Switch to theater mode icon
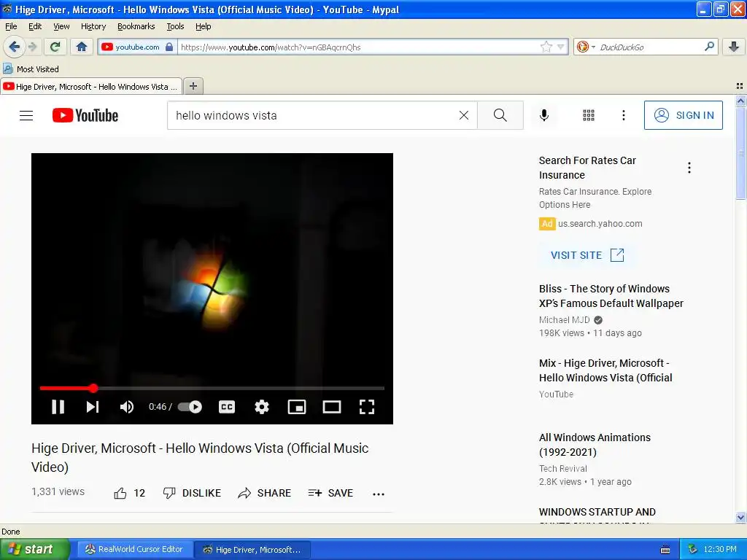The height and width of the screenshot is (560, 747). [332, 407]
